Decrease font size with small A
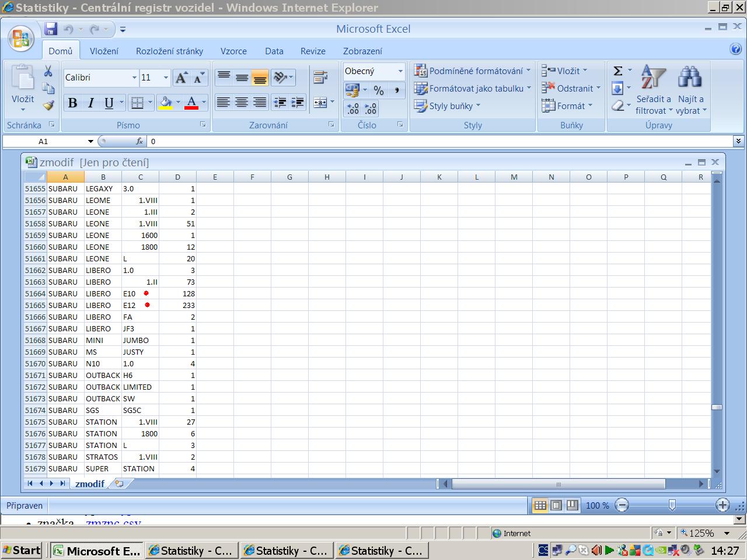This screenshot has width=747, height=560. [199, 78]
